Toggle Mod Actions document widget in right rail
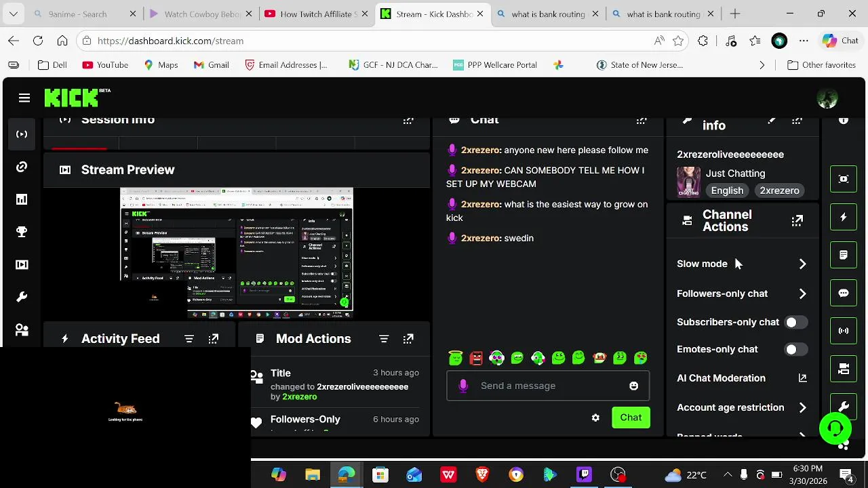The height and width of the screenshot is (488, 868). [x=844, y=255]
